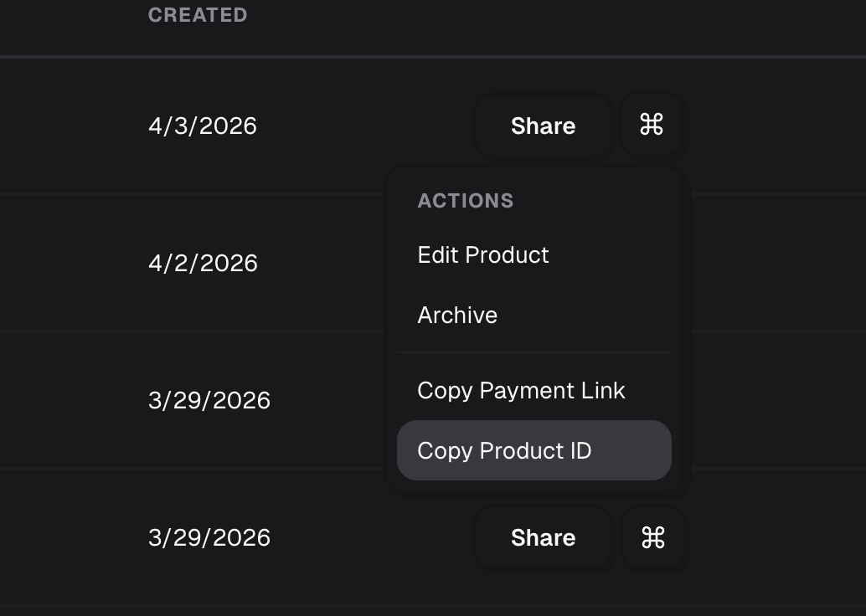Select the first 3/29/2026 date cell
866x616 pixels.
pyautogui.click(x=209, y=400)
